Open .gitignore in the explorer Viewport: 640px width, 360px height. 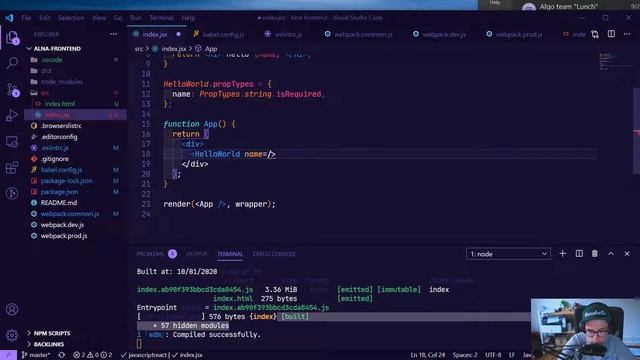[x=55, y=159]
